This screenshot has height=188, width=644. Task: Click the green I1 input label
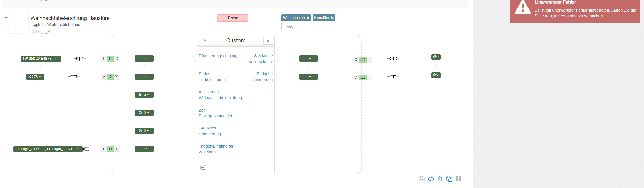(111, 59)
